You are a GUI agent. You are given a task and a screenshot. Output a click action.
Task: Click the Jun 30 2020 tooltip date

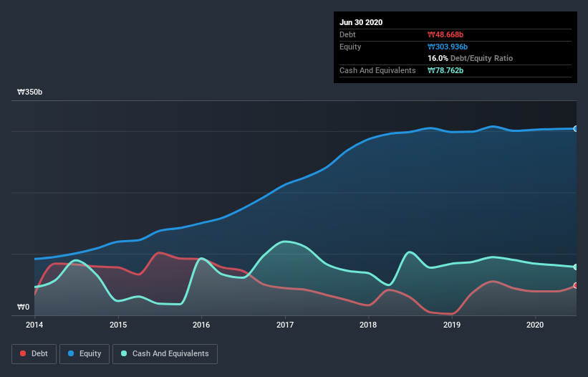(361, 22)
